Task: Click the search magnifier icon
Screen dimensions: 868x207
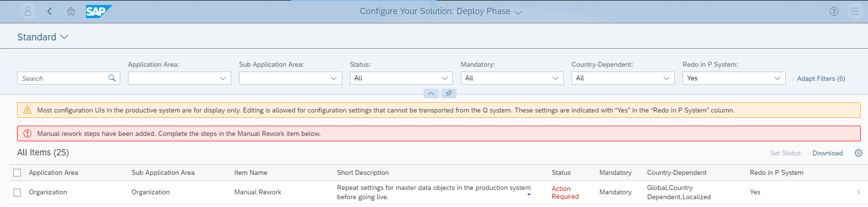Action: click(x=112, y=78)
